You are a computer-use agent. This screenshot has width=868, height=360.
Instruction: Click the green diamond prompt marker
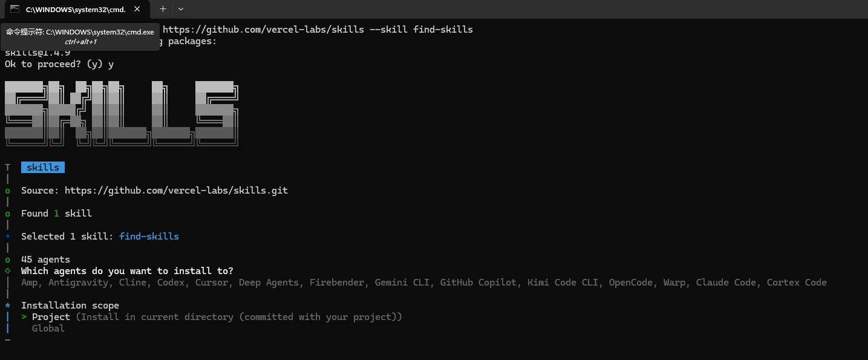(7, 271)
